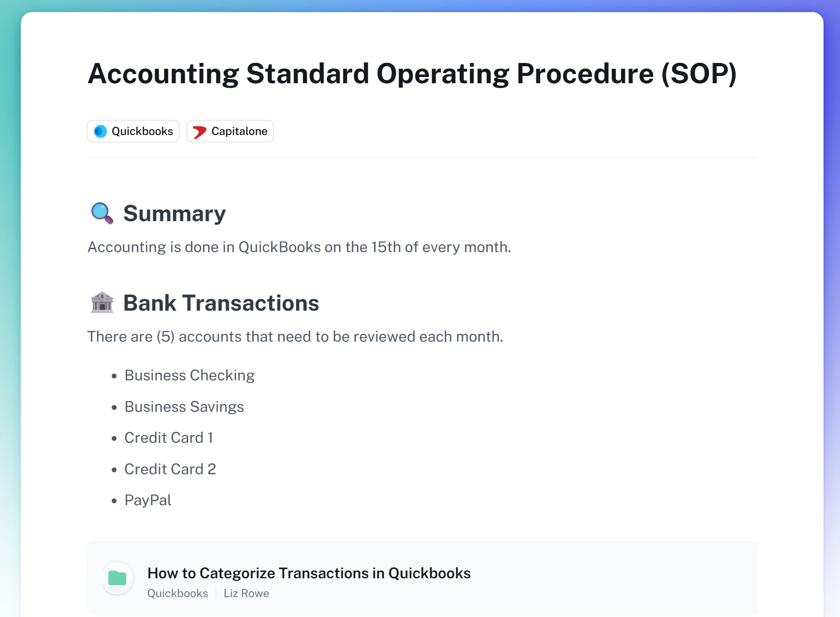Click the bank building icon
The height and width of the screenshot is (617, 840).
[102, 303]
